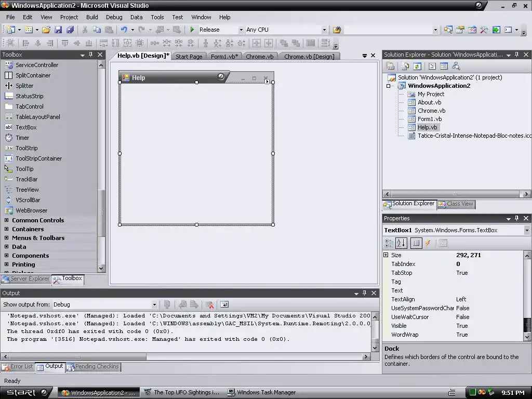Image resolution: width=532 pixels, height=399 pixels.
Task: Click the Copy icon in the toolbar
Action: 97,30
